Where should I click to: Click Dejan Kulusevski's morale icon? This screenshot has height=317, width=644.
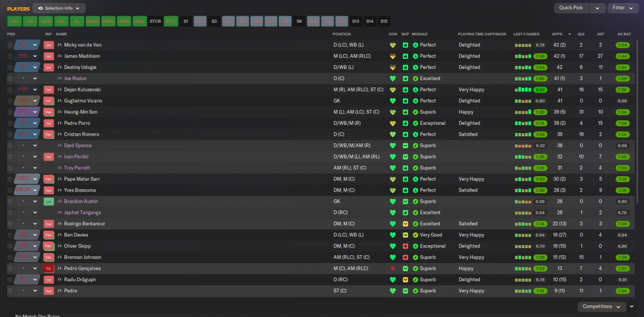coord(416,90)
